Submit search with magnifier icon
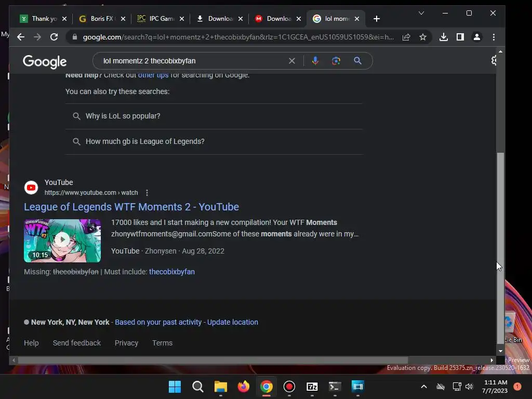 357,61
